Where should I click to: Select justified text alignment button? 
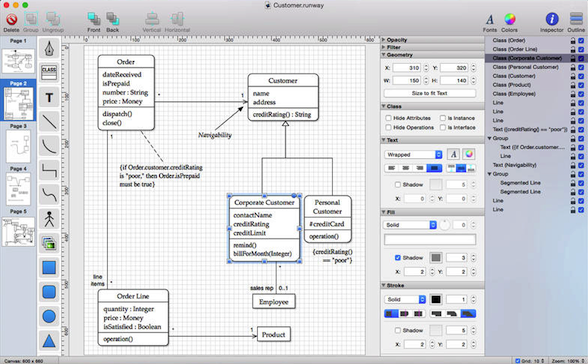(x=435, y=168)
